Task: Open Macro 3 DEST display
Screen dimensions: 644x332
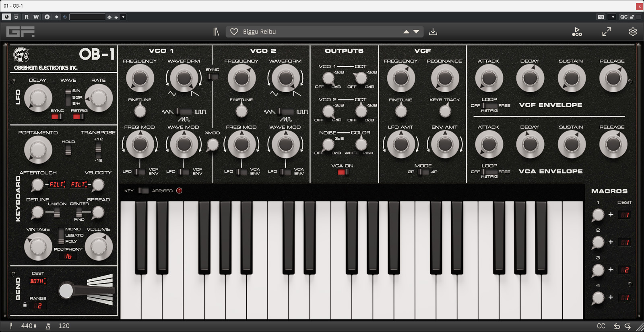Action: coord(625,270)
